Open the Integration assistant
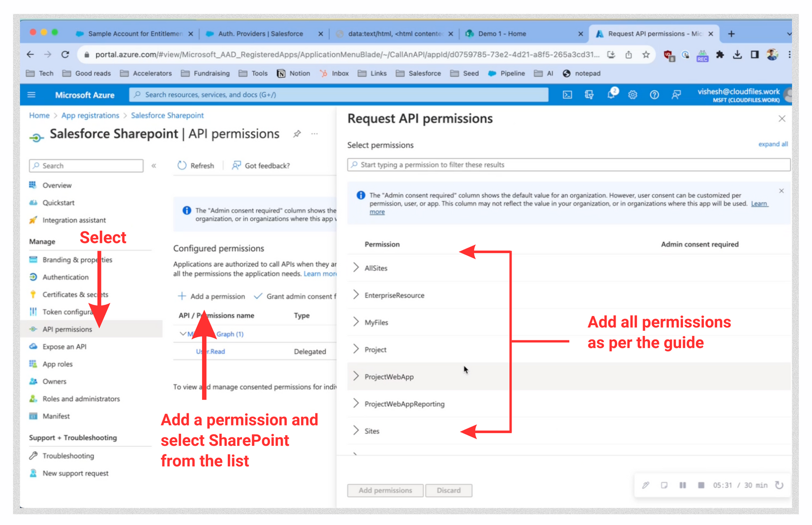 [x=74, y=220]
